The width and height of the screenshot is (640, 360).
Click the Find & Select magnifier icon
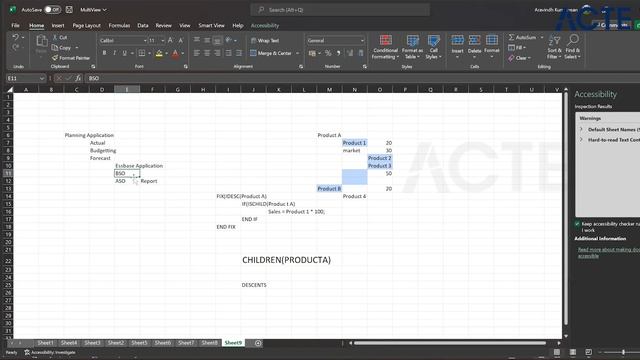573,40
